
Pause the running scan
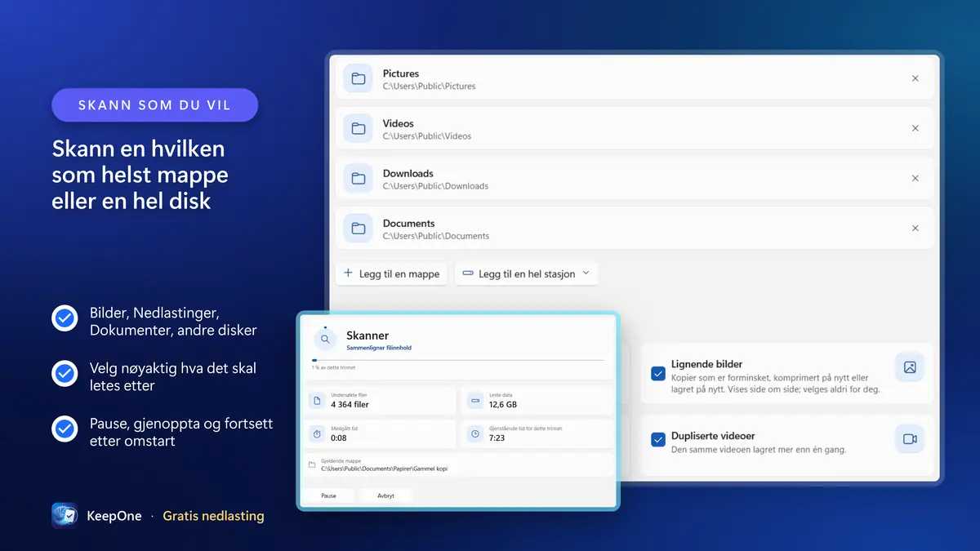click(328, 495)
